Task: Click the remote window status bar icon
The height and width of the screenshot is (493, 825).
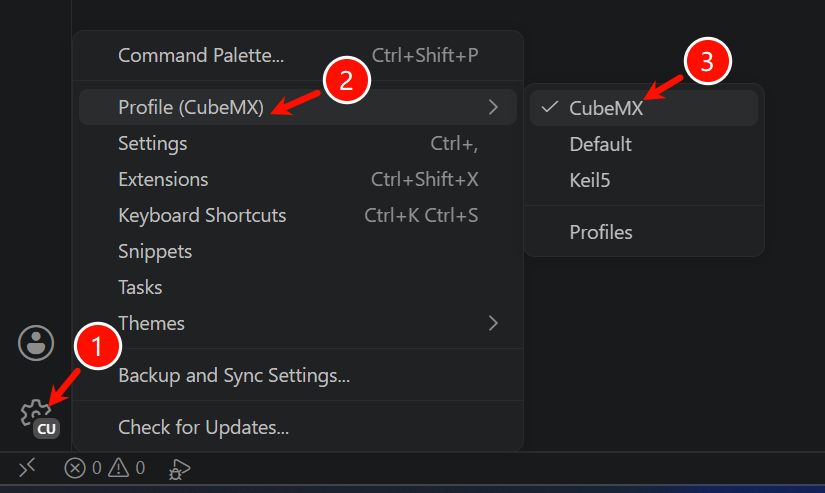Action: (27, 467)
